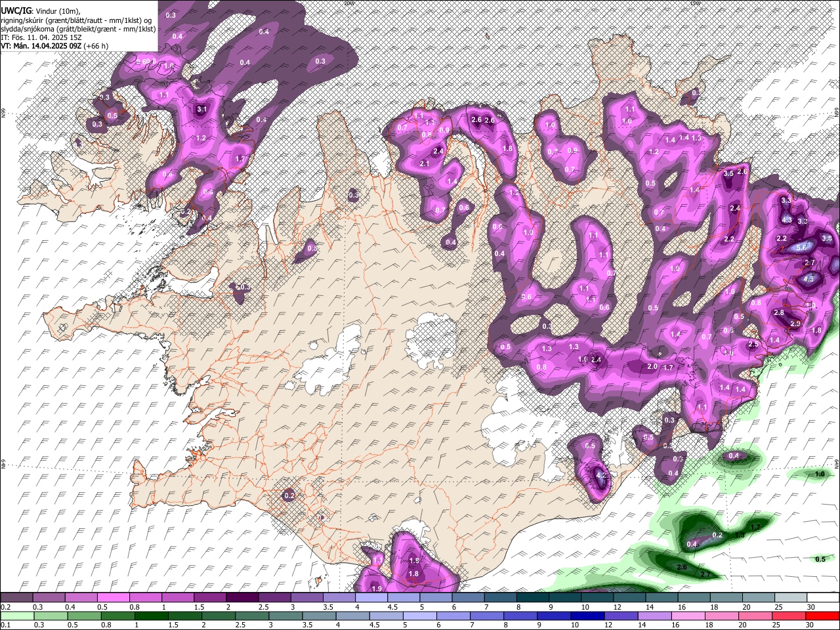Click the 15W longitude label
840x630 pixels.
tap(695, 3)
